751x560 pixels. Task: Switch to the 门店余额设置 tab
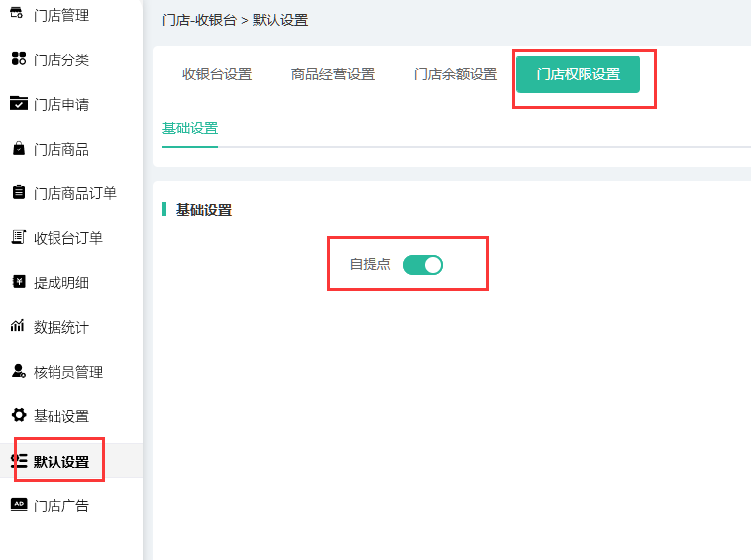[x=456, y=74]
